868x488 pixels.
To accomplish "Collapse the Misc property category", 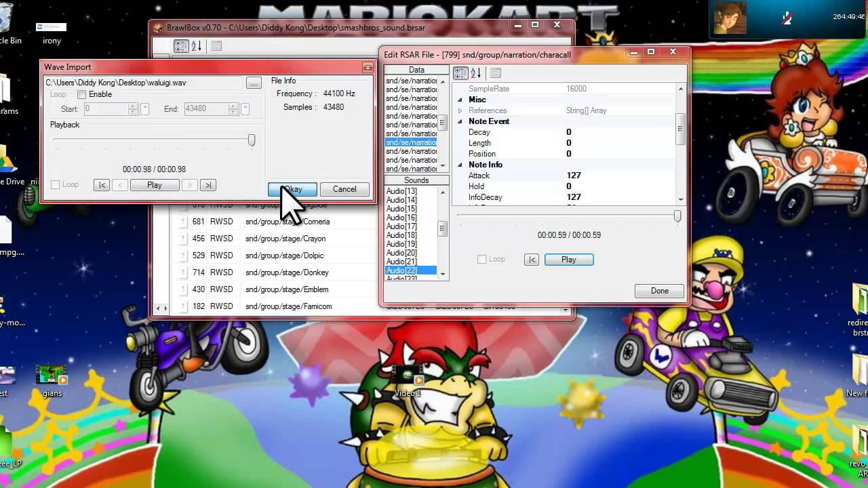I will 460,100.
